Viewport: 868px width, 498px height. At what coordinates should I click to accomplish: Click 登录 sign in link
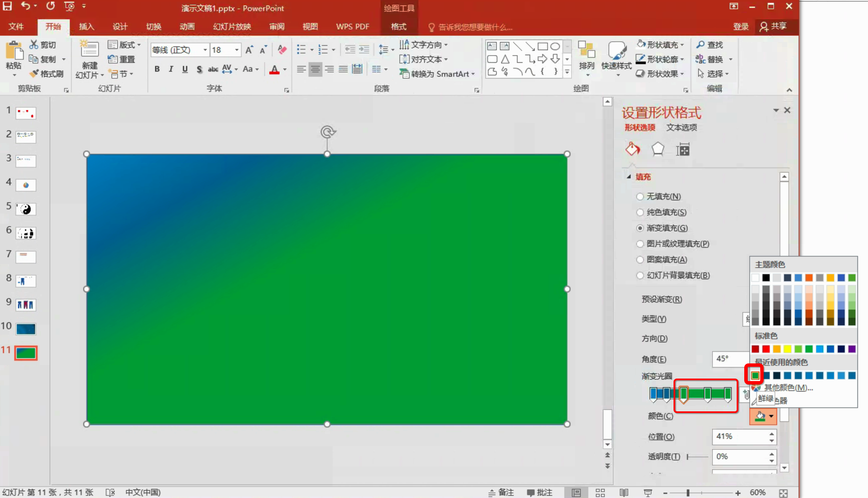(x=741, y=26)
